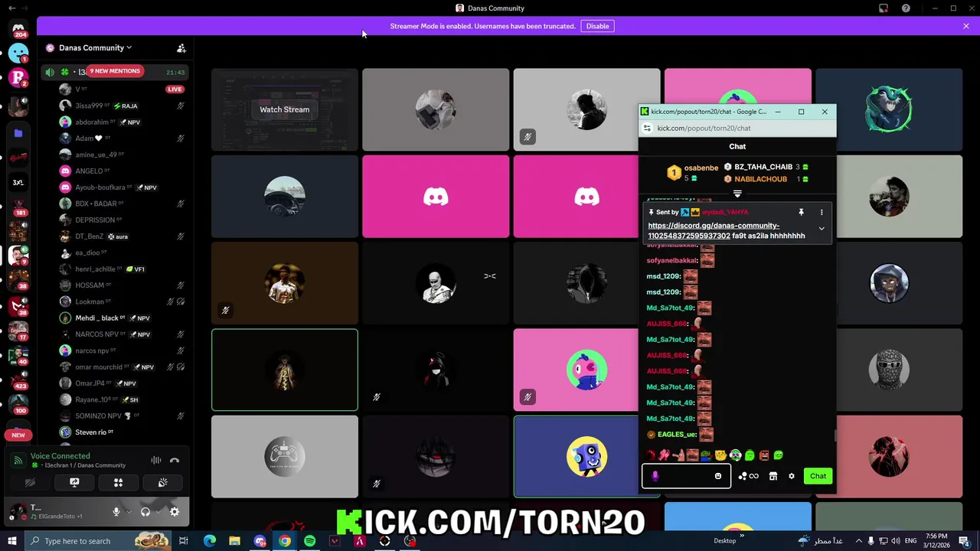Viewport: 980px width, 551px height.
Task: Open the Windows notification center
Action: click(x=964, y=541)
